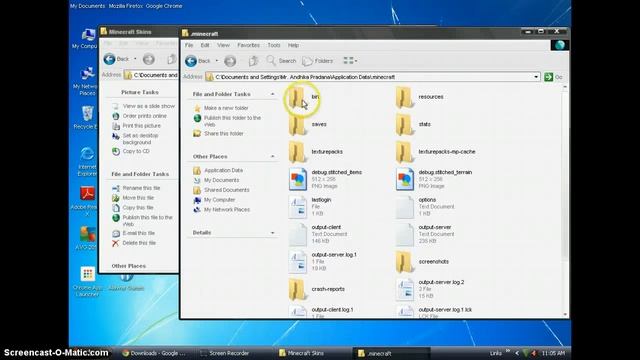Select the debug.stitched_terrain PNG image icon

pyautogui.click(x=404, y=179)
